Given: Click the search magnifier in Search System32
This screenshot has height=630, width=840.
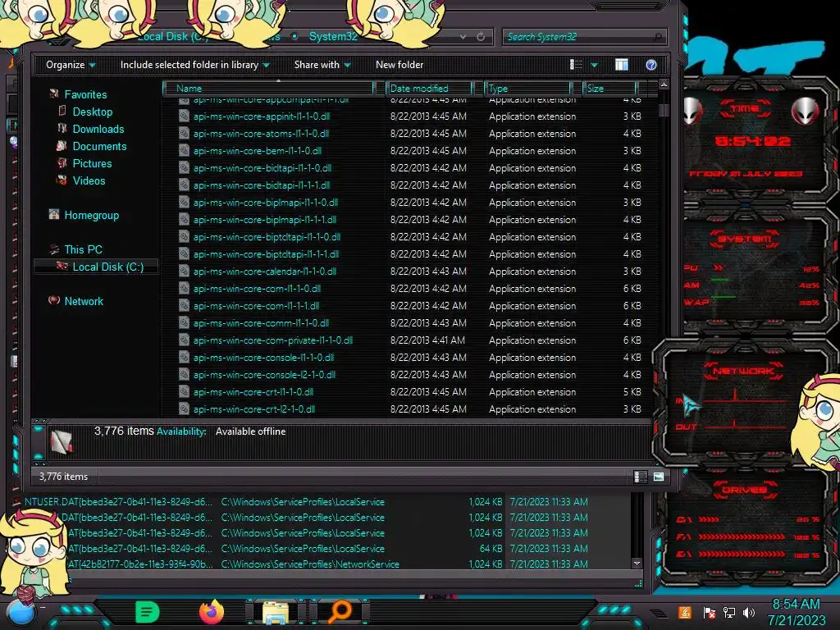Looking at the screenshot, I should point(658,37).
